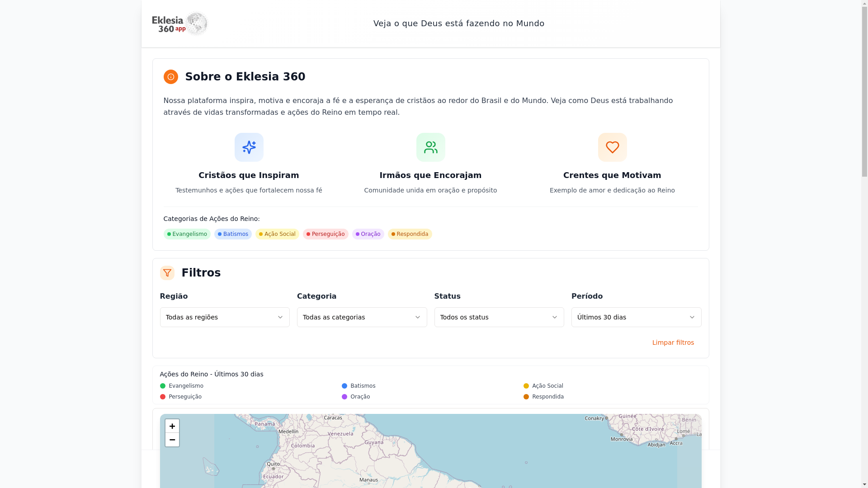Viewport: 868px width, 488px height.
Task: Open the Status dropdown
Action: tap(499, 317)
